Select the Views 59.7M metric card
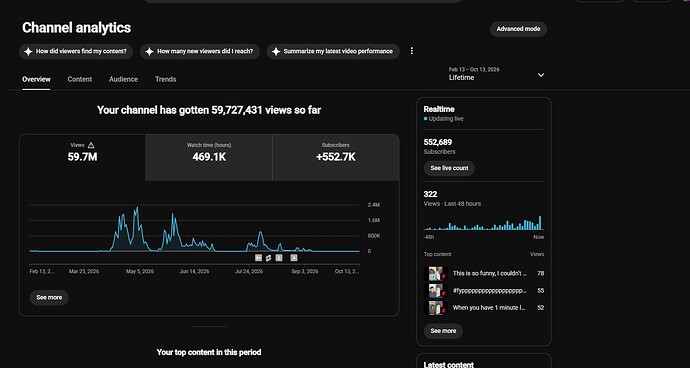690x368 pixels. pyautogui.click(x=82, y=157)
